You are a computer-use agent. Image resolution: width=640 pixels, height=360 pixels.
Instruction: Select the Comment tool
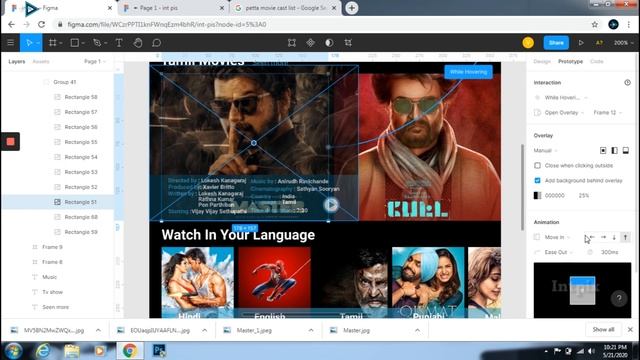[x=157, y=43]
